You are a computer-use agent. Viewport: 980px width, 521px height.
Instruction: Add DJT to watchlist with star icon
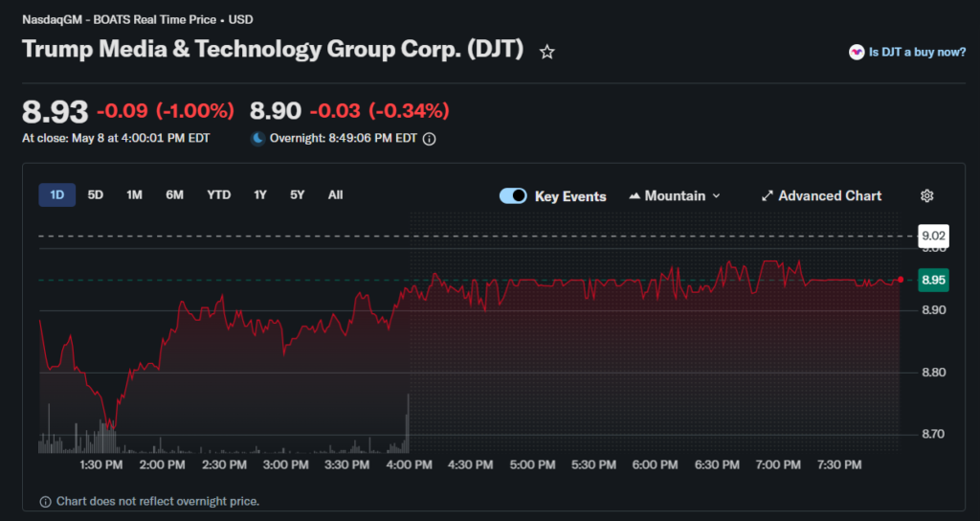(546, 52)
